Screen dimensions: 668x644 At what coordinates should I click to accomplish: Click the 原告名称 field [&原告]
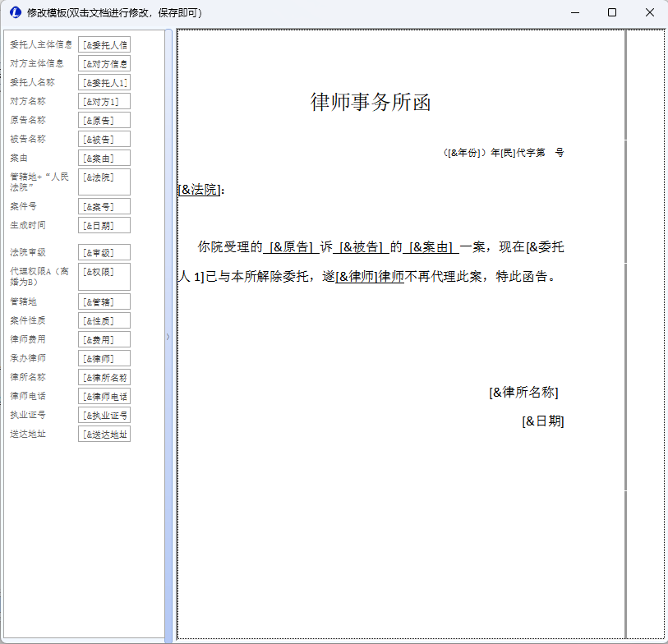coord(104,120)
